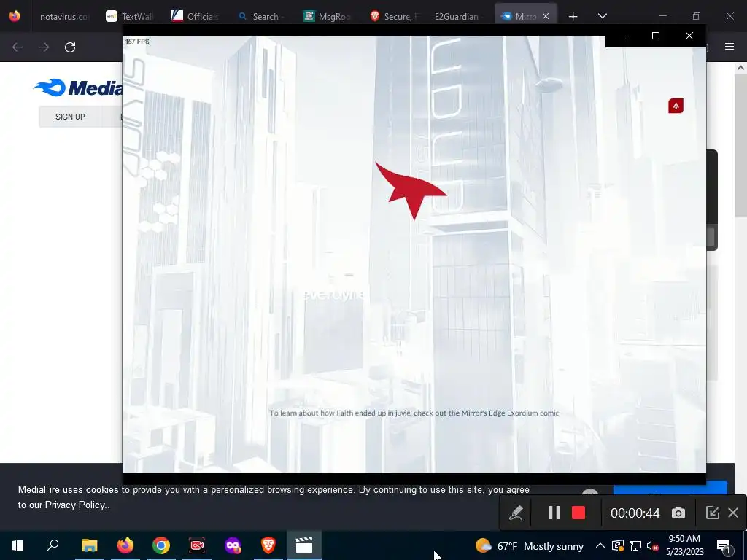Click the browser vertical scrollbar thumb
Viewport: 747px width, 560px height.
coord(740,145)
